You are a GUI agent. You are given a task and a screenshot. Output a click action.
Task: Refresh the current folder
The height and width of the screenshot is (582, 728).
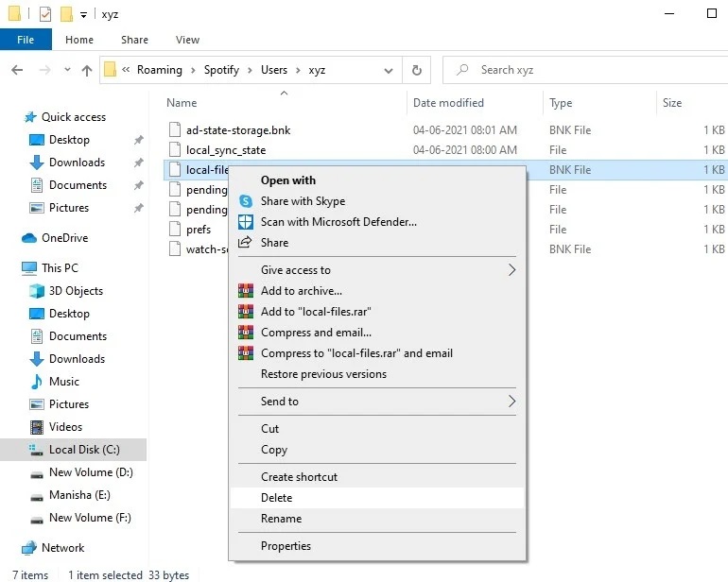click(416, 70)
